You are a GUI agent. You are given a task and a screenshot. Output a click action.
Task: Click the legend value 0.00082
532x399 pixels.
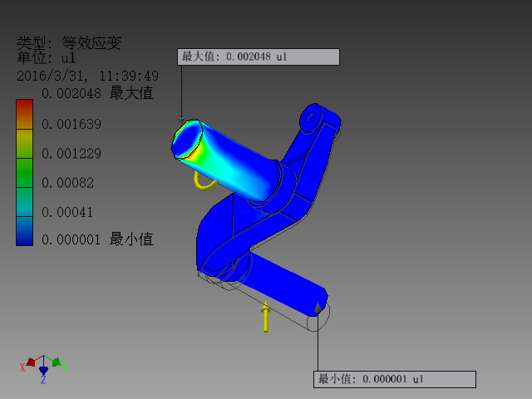67,183
